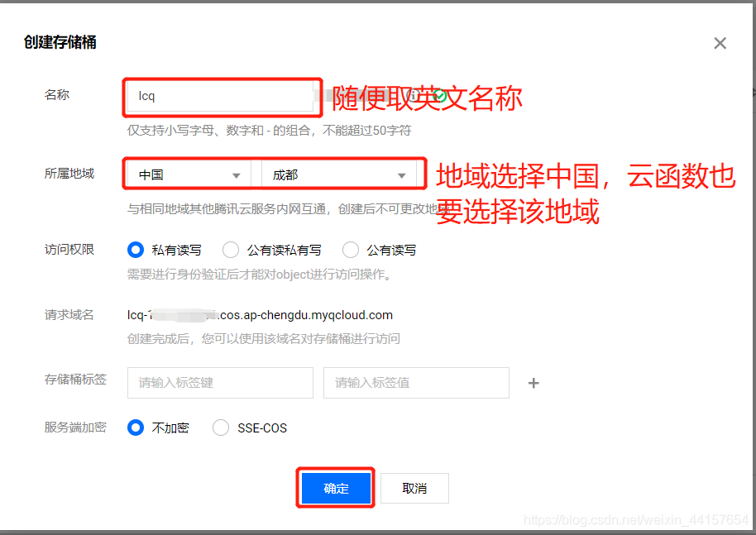Screen dimensions: 756x535
Task: Click the 请输入标签键 tag key field
Action: point(219,382)
